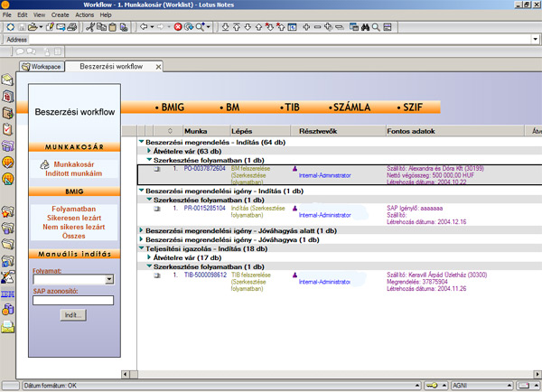Click the Expand plus icon in toolbar
The width and height of the screenshot is (542, 392).
click(x=306, y=27)
